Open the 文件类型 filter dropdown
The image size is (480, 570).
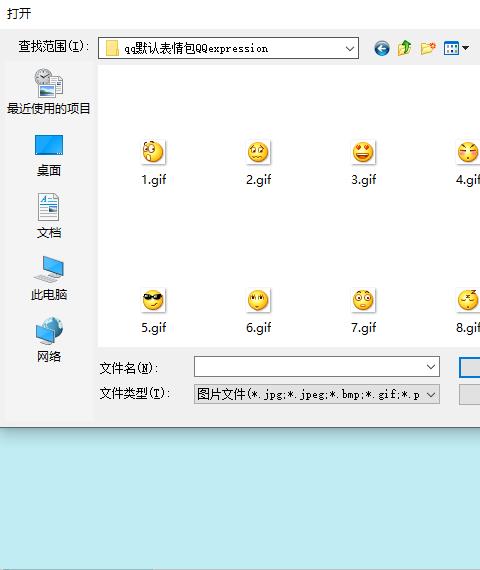pyautogui.click(x=317, y=394)
